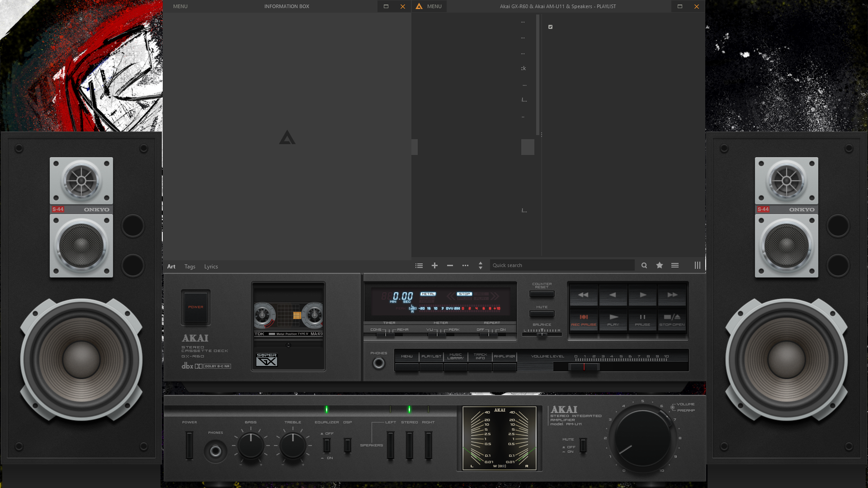Click the magnifier search icon

tap(644, 265)
